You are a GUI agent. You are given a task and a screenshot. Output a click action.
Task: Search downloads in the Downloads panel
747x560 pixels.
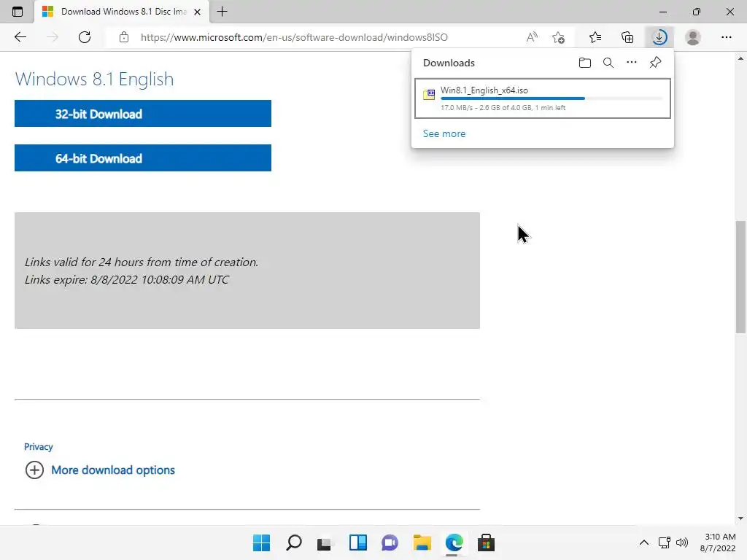click(608, 63)
